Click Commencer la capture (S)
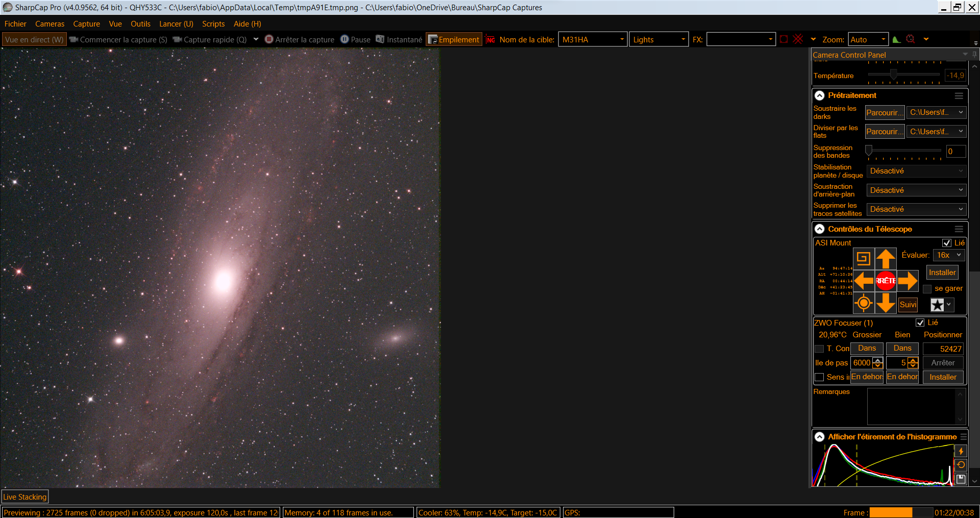Image resolution: width=980 pixels, height=518 pixels. point(118,39)
